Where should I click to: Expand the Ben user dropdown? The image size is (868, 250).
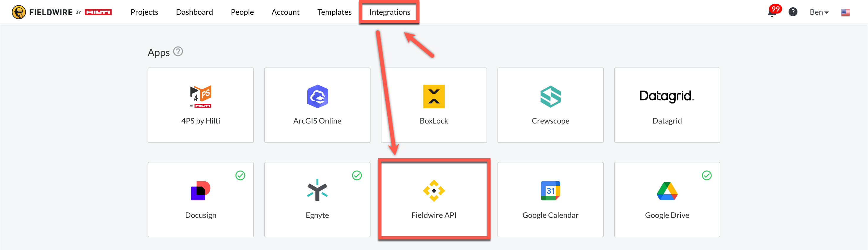click(x=819, y=12)
